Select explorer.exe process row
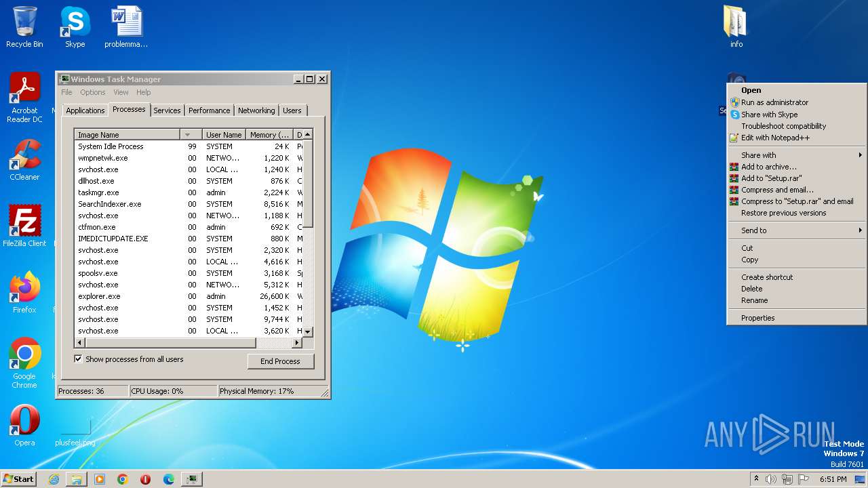Viewport: 868px width, 488px height. [x=189, y=296]
